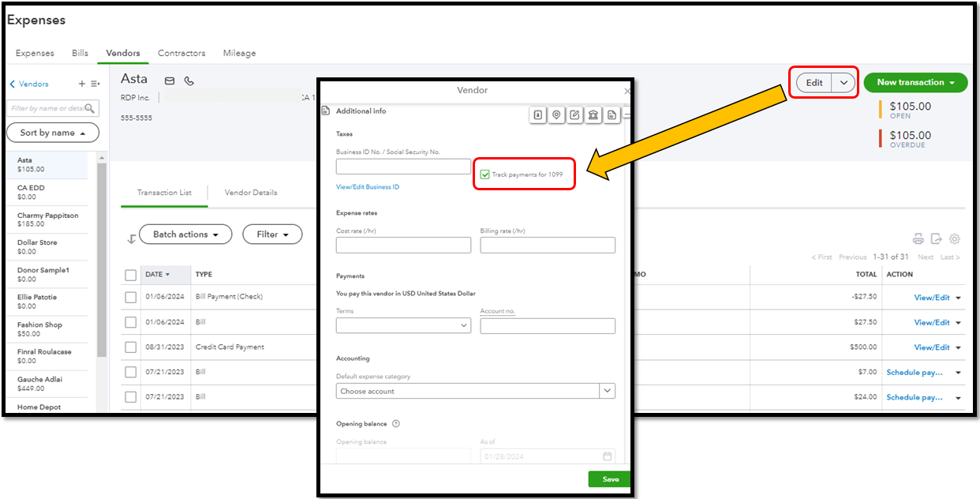Click the Save button in Vendor dialog
980x499 pixels.
610,479
